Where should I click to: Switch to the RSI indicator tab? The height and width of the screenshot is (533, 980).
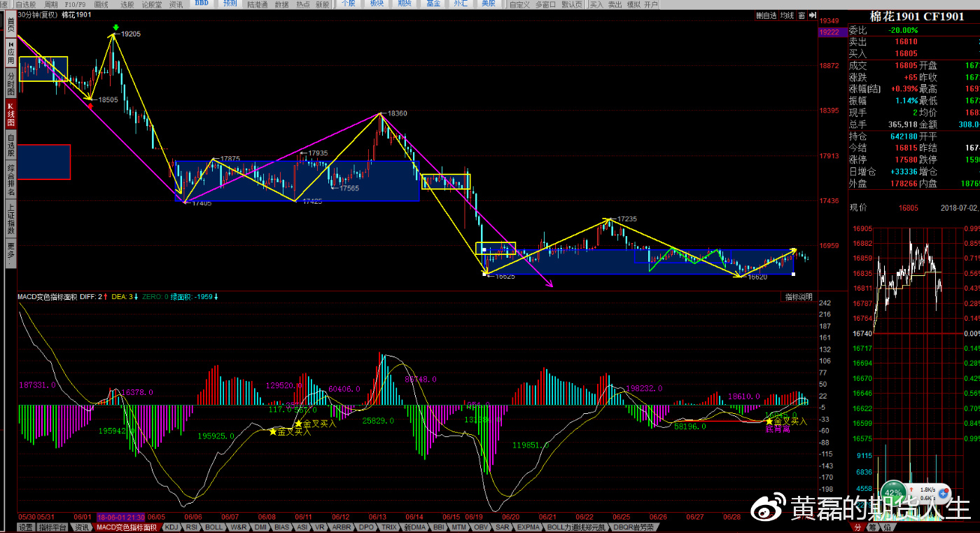point(192,527)
